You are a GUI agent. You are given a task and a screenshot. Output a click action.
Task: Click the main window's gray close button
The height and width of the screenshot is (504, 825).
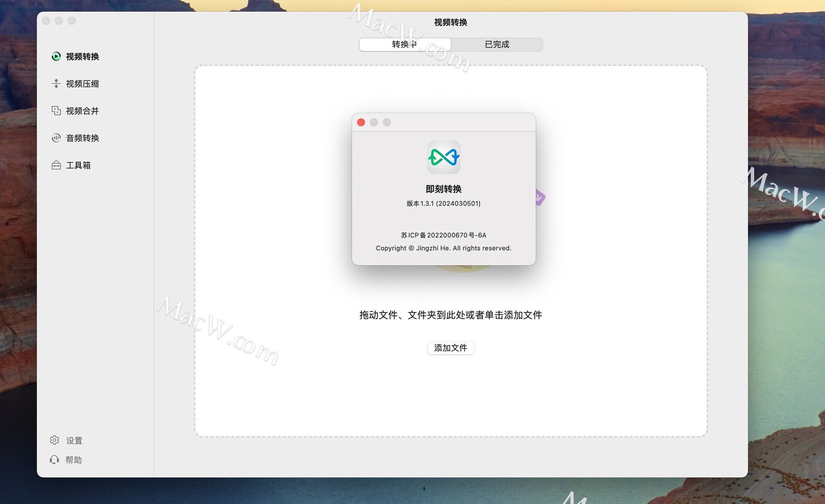click(x=46, y=21)
